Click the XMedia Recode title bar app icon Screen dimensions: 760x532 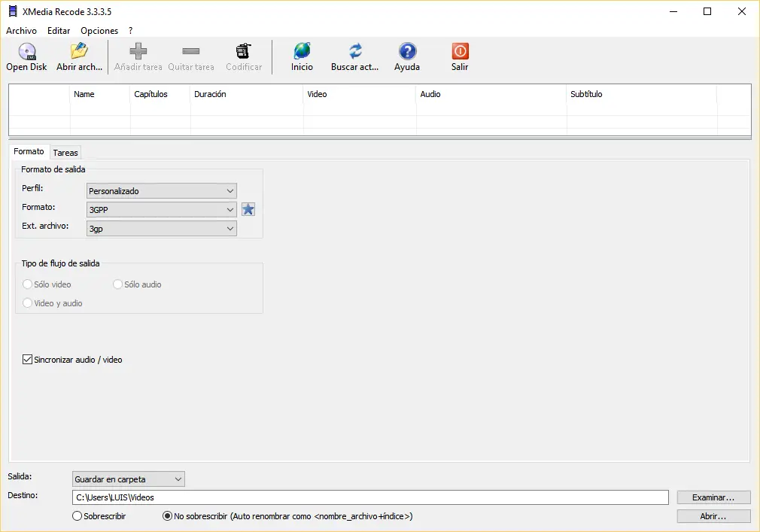click(13, 11)
